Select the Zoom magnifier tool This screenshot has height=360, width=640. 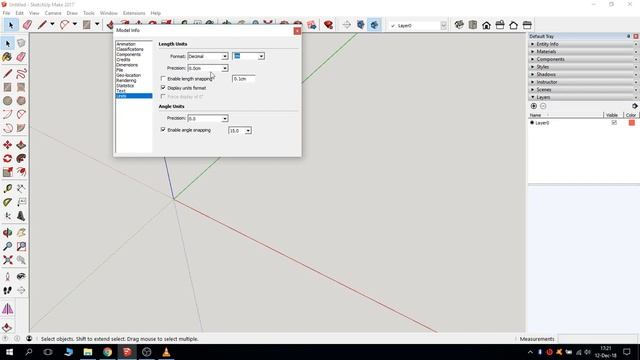pos(7,246)
